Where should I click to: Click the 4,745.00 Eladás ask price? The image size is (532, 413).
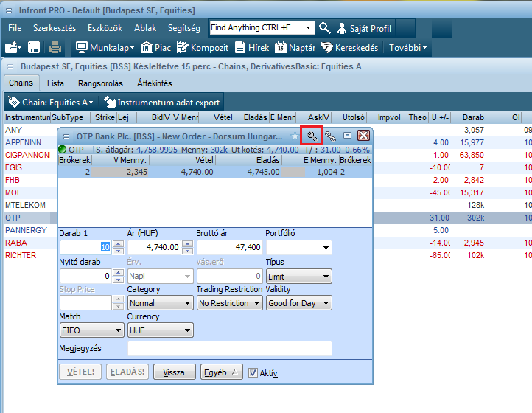(x=263, y=172)
